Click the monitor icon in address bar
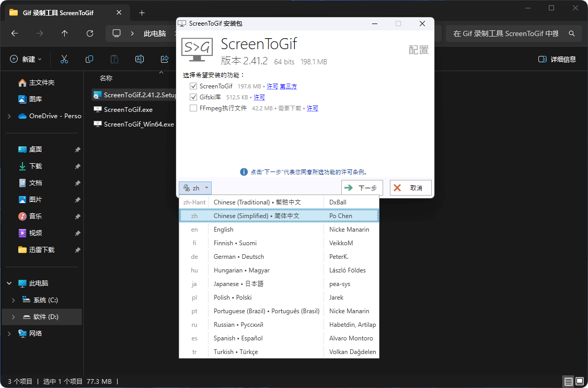This screenshot has width=588, height=388. pos(117,33)
